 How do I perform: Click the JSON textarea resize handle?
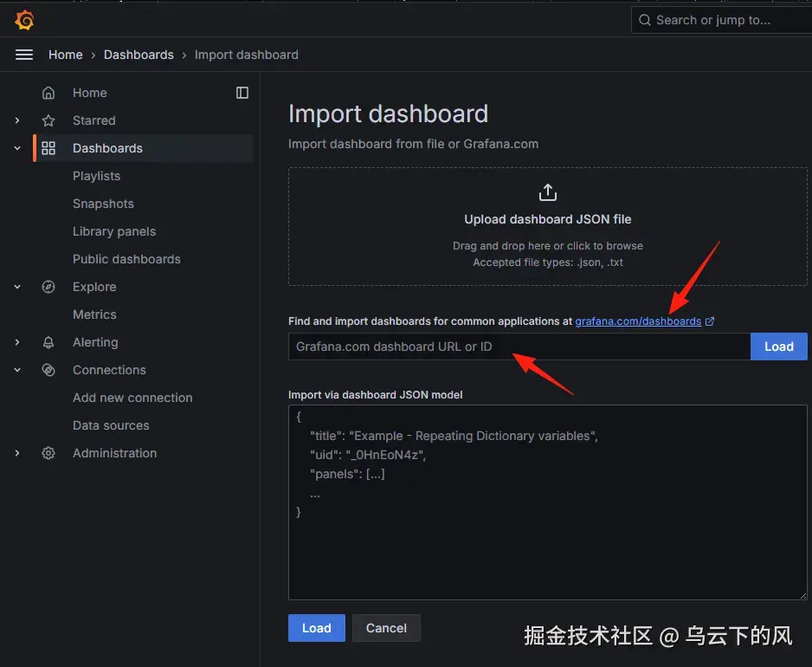(x=803, y=596)
